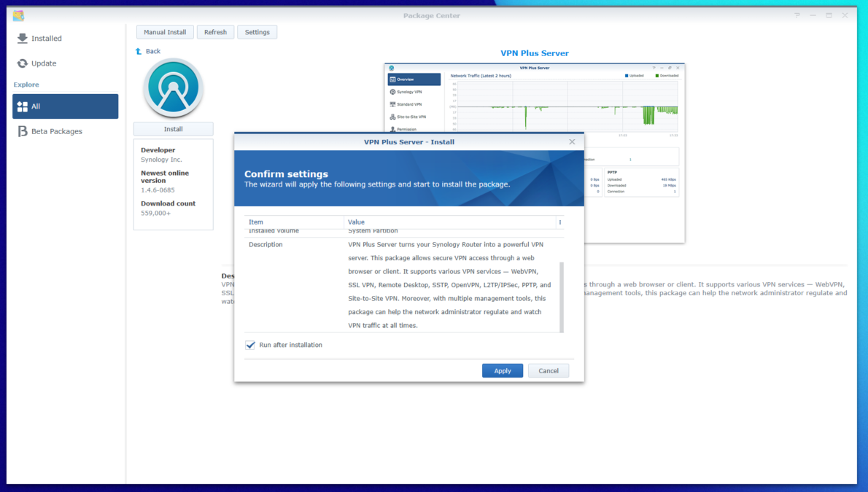The height and width of the screenshot is (492, 868).
Task: Click the VPN Plus Server package title
Action: (x=534, y=53)
